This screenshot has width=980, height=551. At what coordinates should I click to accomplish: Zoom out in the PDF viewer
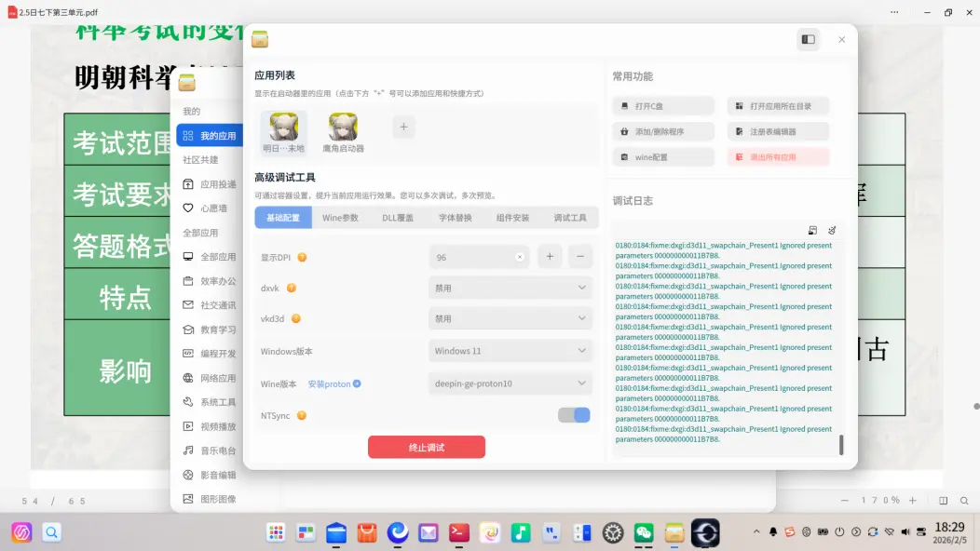pyautogui.click(x=845, y=501)
